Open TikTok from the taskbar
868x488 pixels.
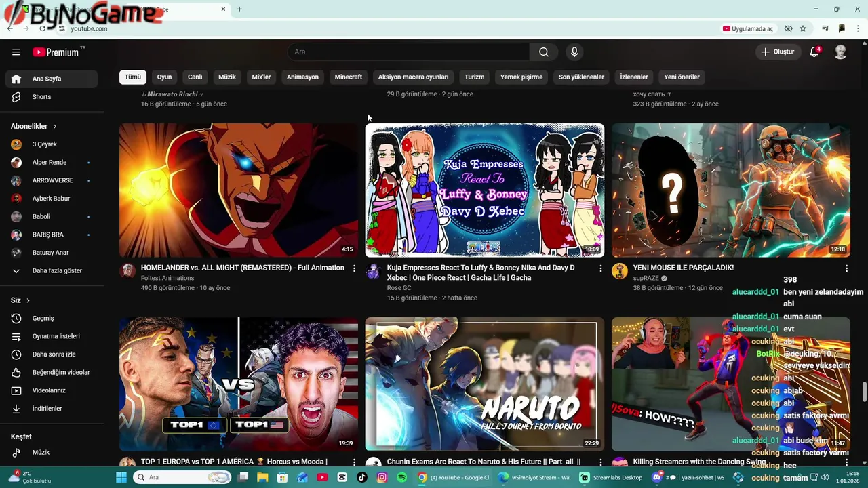click(361, 478)
